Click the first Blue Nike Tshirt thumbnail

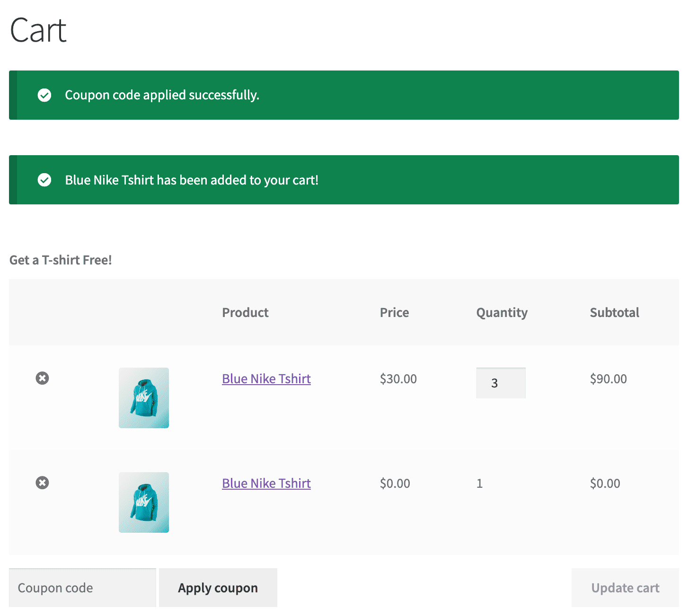pos(143,398)
